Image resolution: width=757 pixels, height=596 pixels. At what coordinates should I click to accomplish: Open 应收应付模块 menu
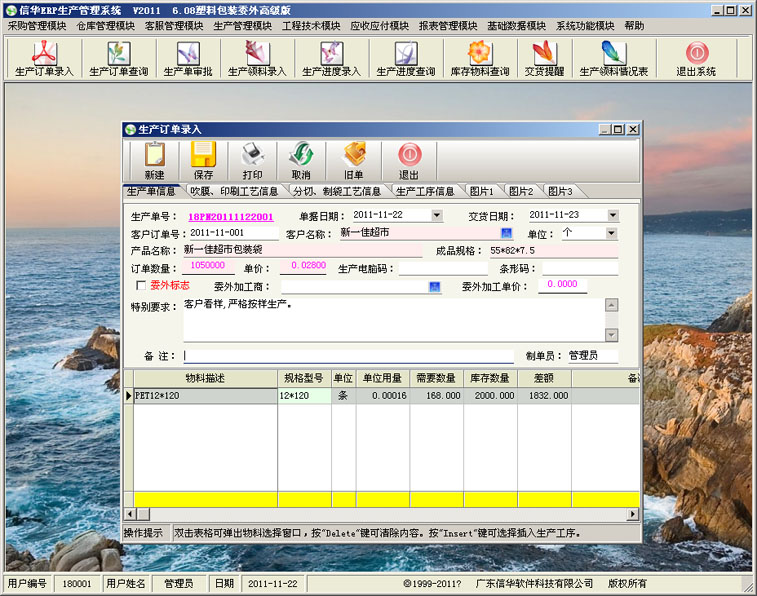point(380,26)
